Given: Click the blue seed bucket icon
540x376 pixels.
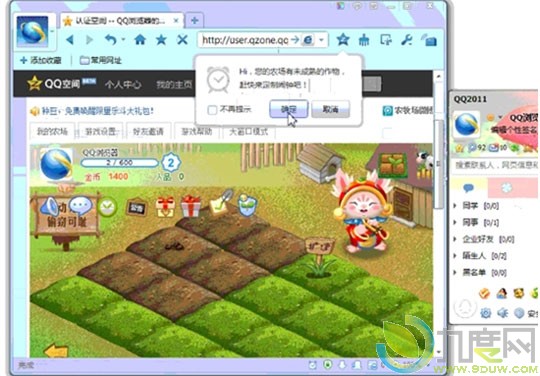Looking at the screenshot, I should (248, 206).
